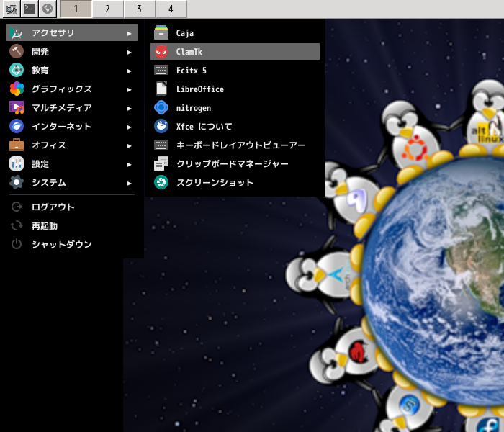Choose シャットダウン to shut down

tap(72, 244)
